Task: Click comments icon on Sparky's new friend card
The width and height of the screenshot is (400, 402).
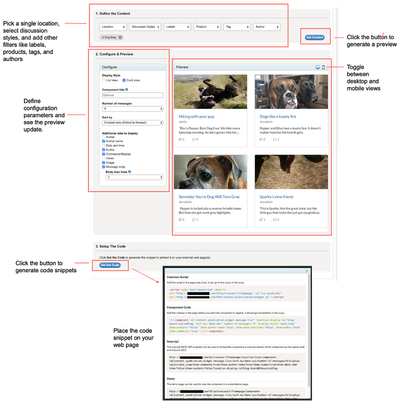Action: [x=275, y=219]
